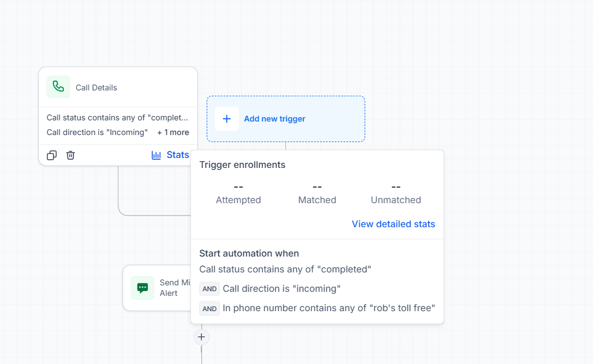Select the Send Alert action node label
This screenshot has width=593, height=364.
click(175, 288)
